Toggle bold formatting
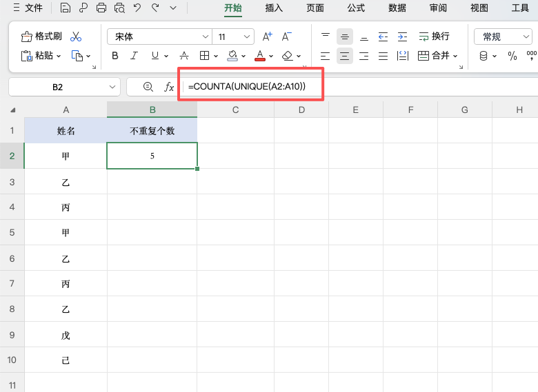 115,56
